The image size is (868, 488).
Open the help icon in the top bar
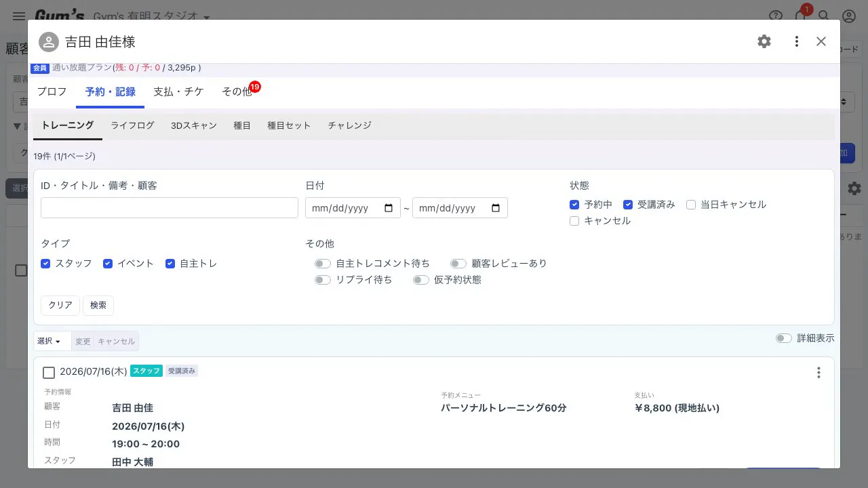pyautogui.click(x=776, y=16)
